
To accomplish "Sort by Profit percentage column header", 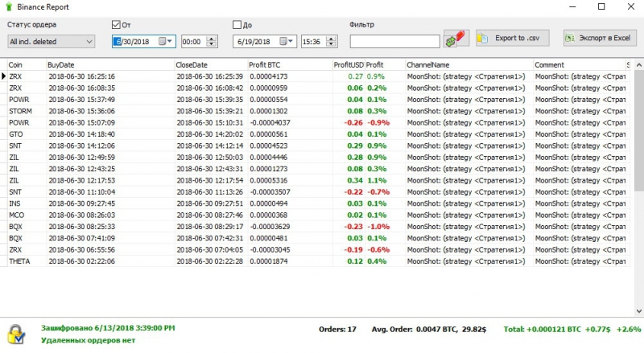I will 385,65.
